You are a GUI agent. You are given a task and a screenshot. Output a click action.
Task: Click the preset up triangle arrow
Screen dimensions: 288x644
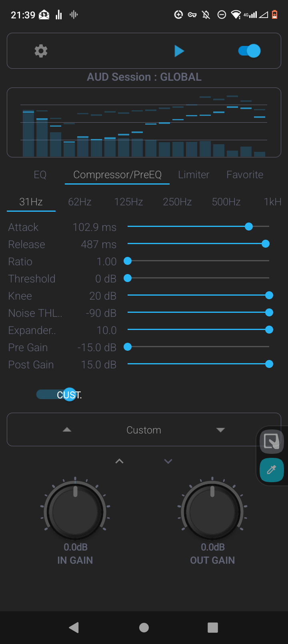(67, 430)
